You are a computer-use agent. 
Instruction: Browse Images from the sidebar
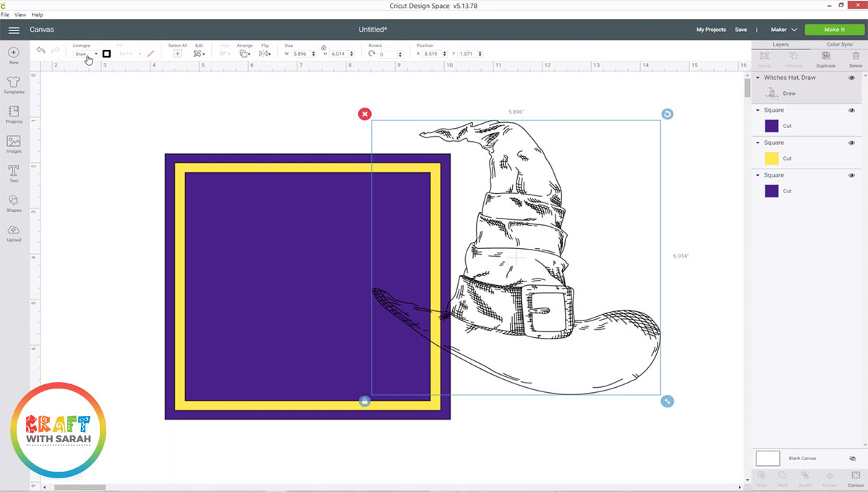pyautogui.click(x=14, y=143)
